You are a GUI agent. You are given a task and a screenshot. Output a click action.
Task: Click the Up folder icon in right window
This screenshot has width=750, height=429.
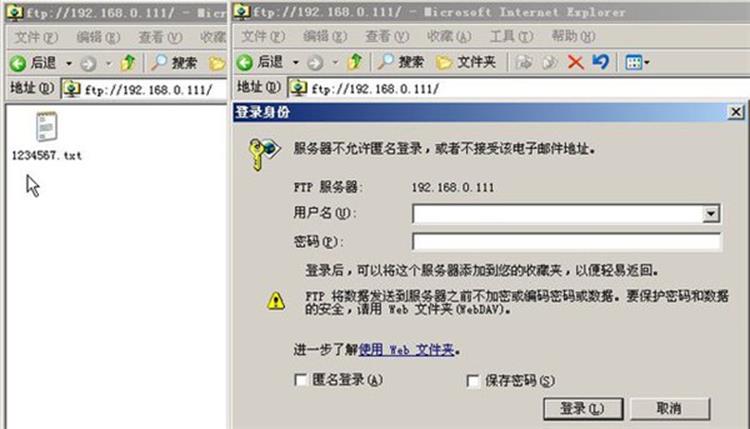click(x=355, y=62)
